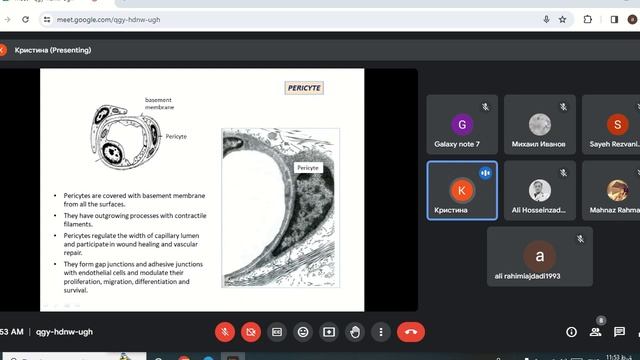Open Chrome profile avatar
Screen dimensions: 640x360
click(632, 19)
